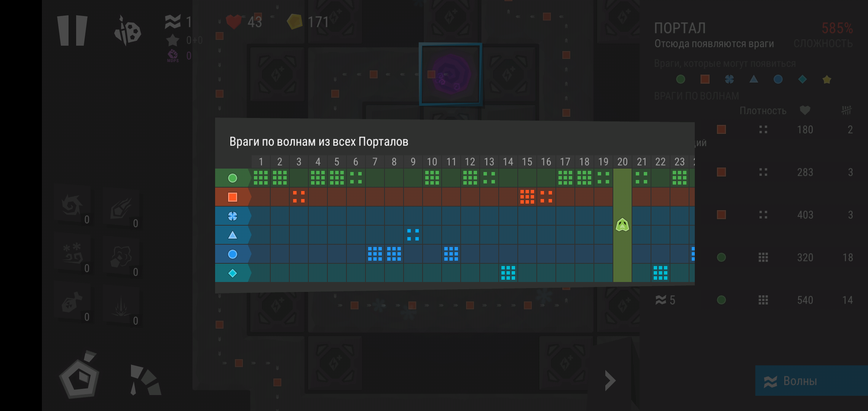Select the cyan diamond enemy row header
The height and width of the screenshot is (411, 868).
pos(233,273)
